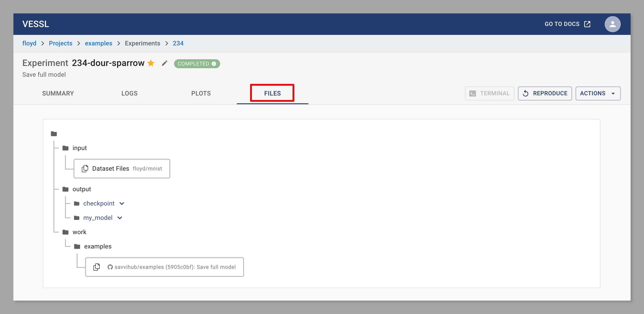Click breadcrumb experiment number 234

click(x=178, y=43)
